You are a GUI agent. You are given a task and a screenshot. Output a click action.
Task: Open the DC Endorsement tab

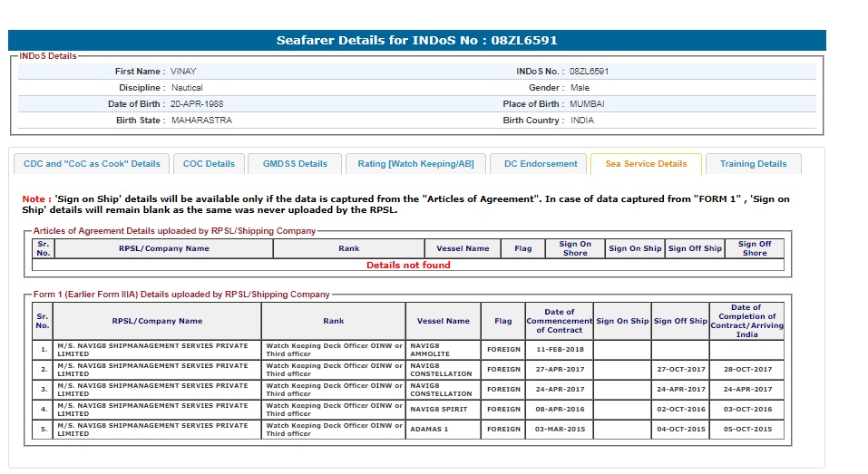point(540,164)
